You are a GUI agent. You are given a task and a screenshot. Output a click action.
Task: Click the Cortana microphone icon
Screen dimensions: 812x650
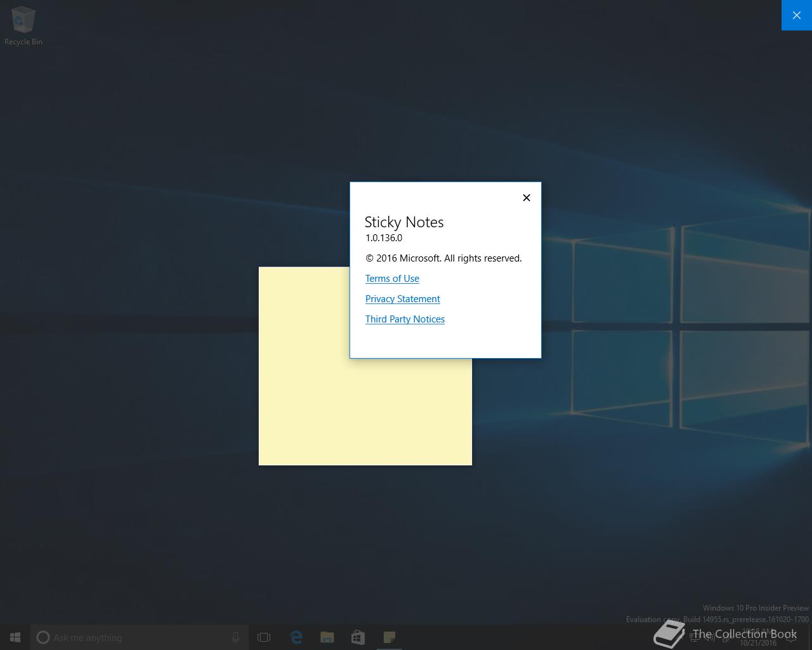point(235,637)
